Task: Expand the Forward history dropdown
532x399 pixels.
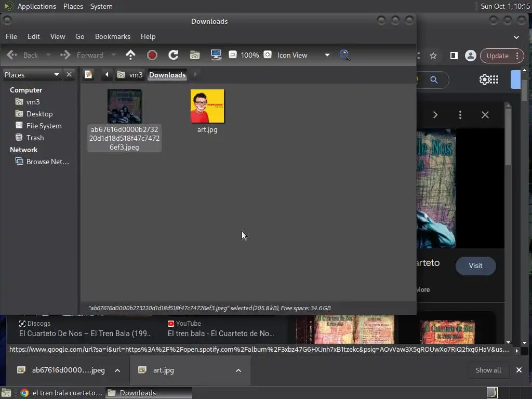Action: (x=114, y=55)
